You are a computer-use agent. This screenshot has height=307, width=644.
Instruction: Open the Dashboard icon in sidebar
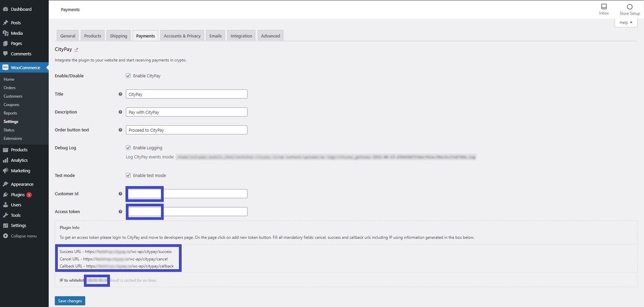(x=5, y=9)
